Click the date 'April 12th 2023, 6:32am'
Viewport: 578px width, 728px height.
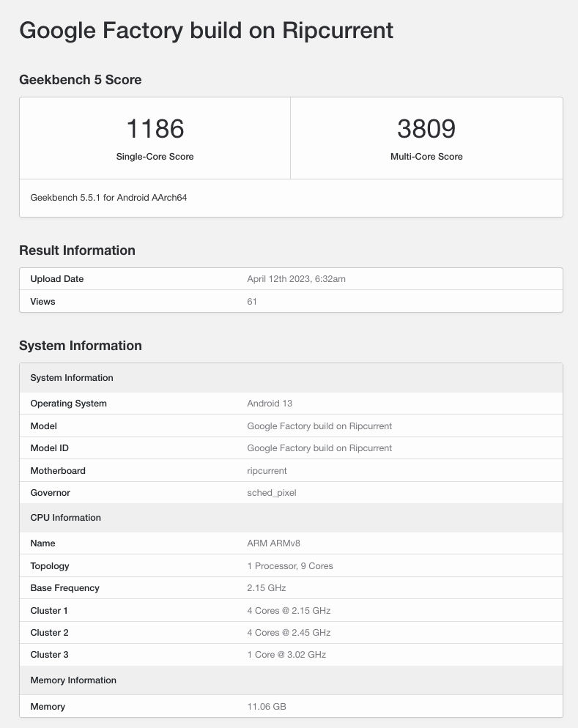pos(296,279)
